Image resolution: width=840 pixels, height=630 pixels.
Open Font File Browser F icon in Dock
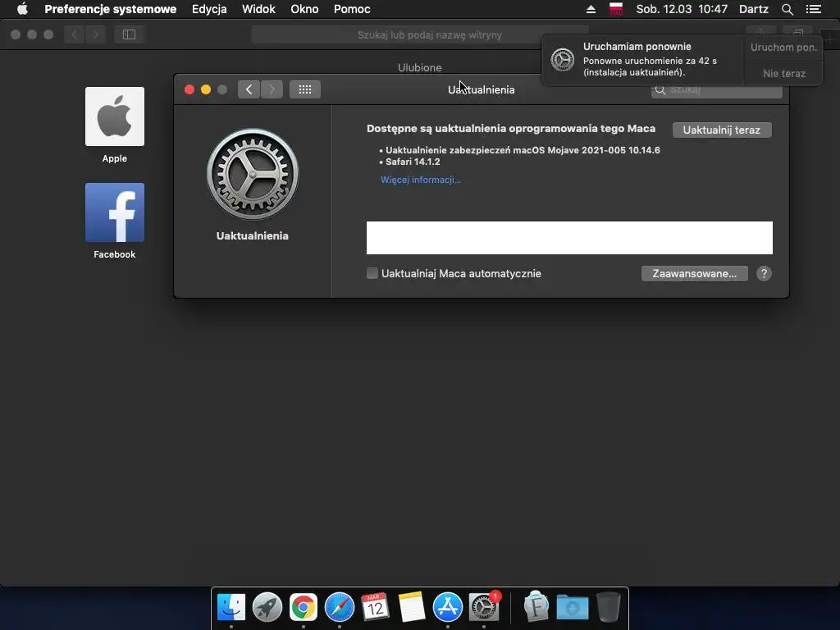[x=536, y=608]
